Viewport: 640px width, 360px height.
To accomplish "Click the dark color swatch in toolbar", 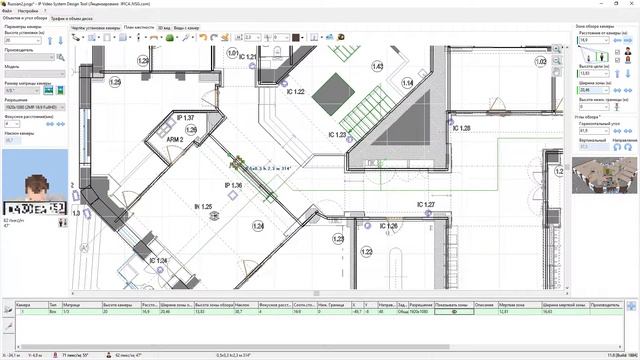I will 296,38.
